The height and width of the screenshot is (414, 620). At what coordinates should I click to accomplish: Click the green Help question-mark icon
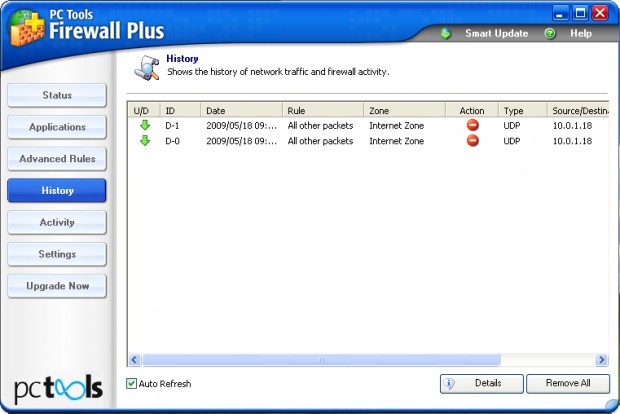pos(550,34)
